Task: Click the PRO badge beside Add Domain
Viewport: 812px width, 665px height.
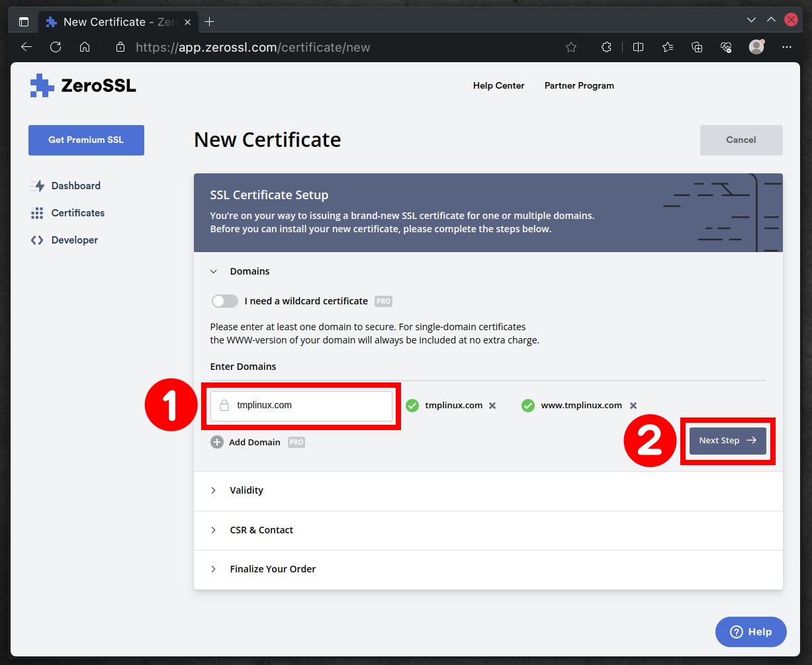Action: 296,442
